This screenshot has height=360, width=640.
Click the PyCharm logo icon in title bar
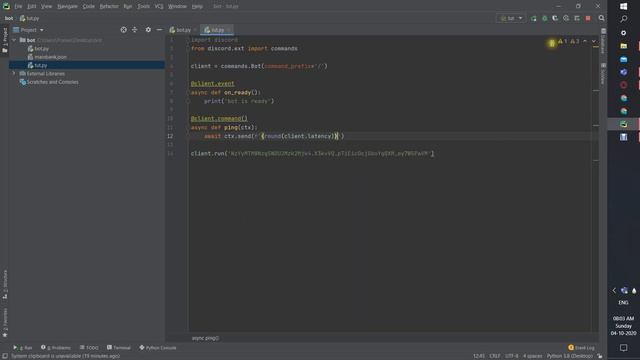[x=6, y=6]
